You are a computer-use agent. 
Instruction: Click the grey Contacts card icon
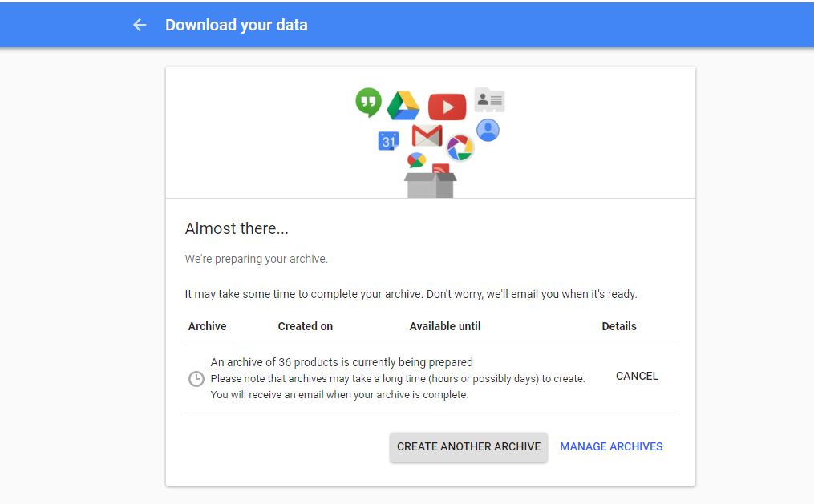[489, 100]
